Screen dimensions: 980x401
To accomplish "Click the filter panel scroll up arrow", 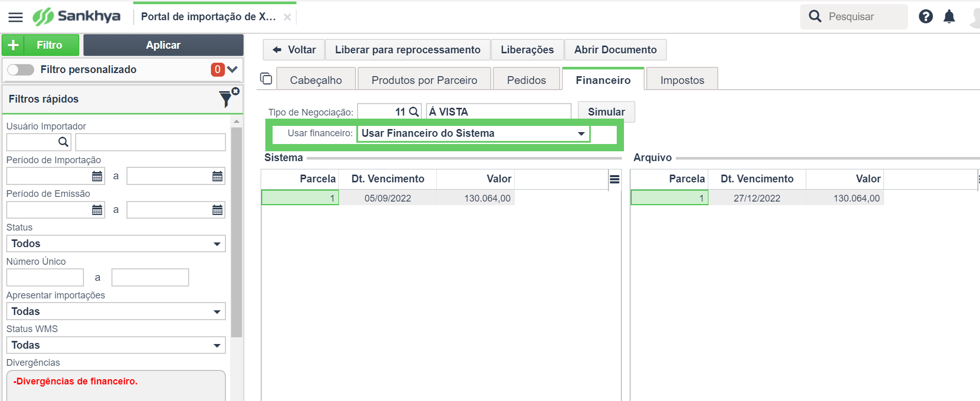I will click(x=236, y=121).
